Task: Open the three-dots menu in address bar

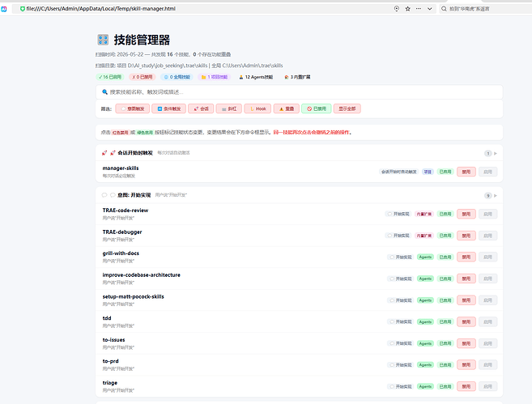Action: click(x=419, y=9)
